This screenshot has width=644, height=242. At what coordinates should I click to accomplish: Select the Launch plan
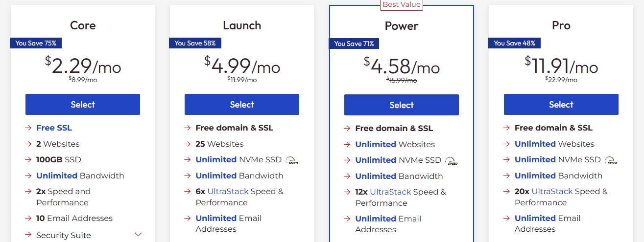[242, 105]
